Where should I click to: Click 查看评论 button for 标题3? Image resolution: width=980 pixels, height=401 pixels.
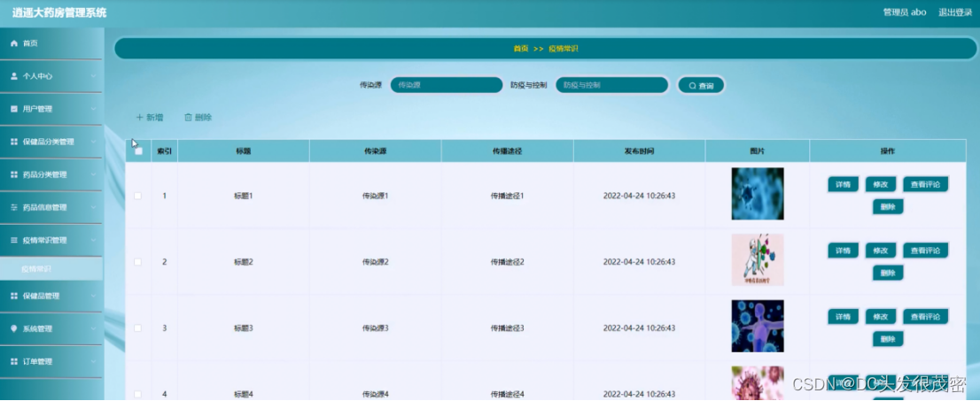coord(926,317)
